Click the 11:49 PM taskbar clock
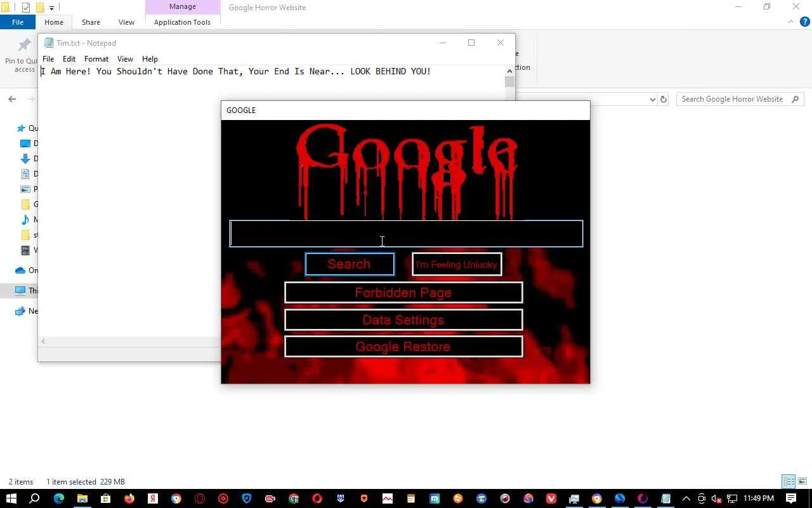Image resolution: width=812 pixels, height=508 pixels. 758,498
